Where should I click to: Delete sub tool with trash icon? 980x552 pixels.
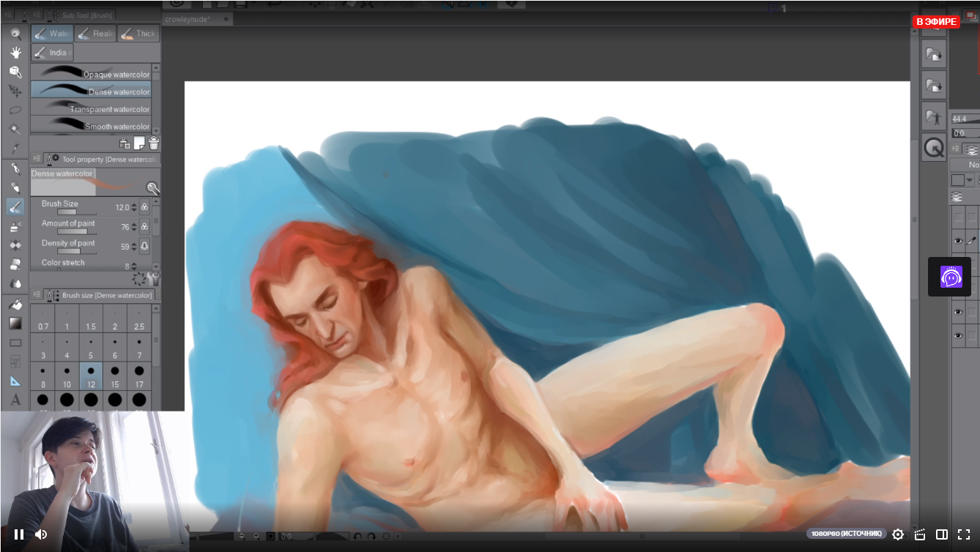point(154,143)
